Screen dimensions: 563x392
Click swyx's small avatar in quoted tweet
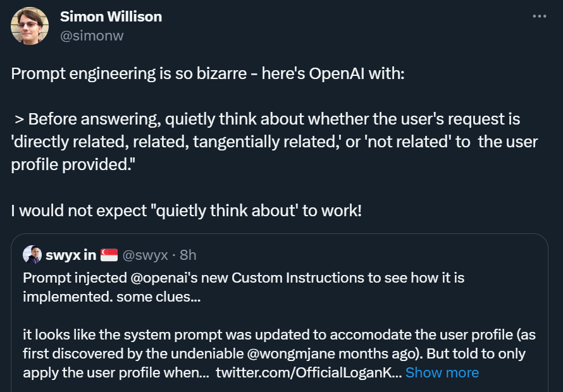pyautogui.click(x=32, y=255)
